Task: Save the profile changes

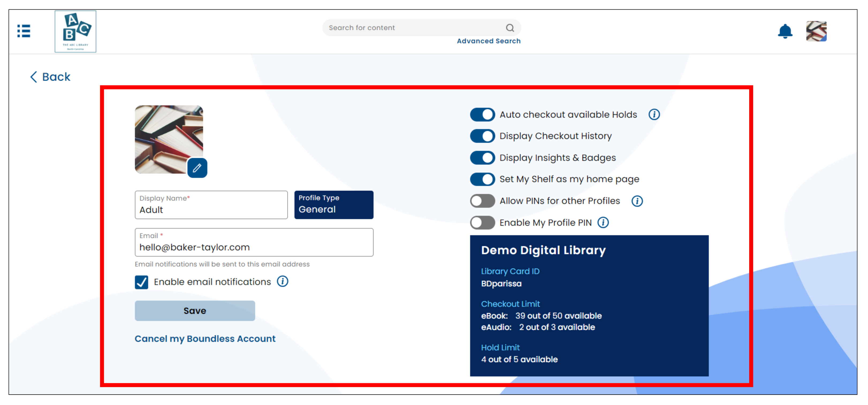Action: click(x=195, y=311)
